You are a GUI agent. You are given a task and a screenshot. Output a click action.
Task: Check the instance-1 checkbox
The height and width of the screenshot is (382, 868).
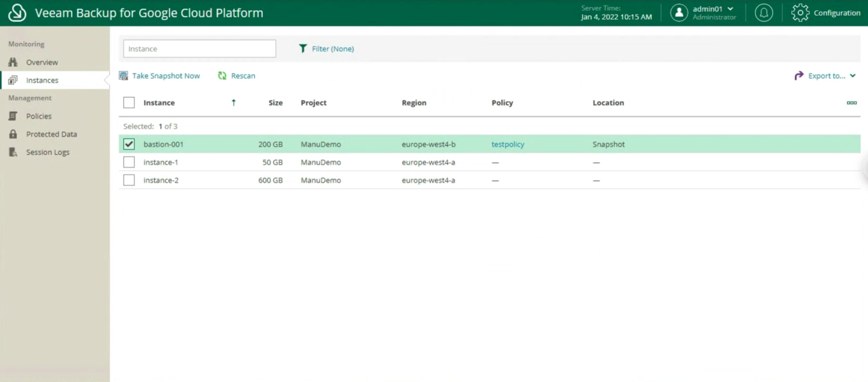point(129,162)
